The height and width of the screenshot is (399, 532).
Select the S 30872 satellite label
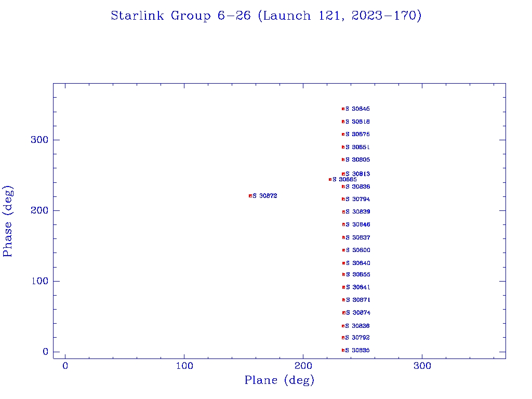pyautogui.click(x=265, y=196)
